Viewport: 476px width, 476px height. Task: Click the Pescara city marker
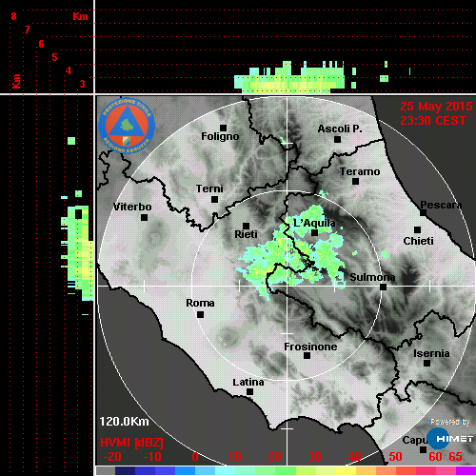point(423,213)
